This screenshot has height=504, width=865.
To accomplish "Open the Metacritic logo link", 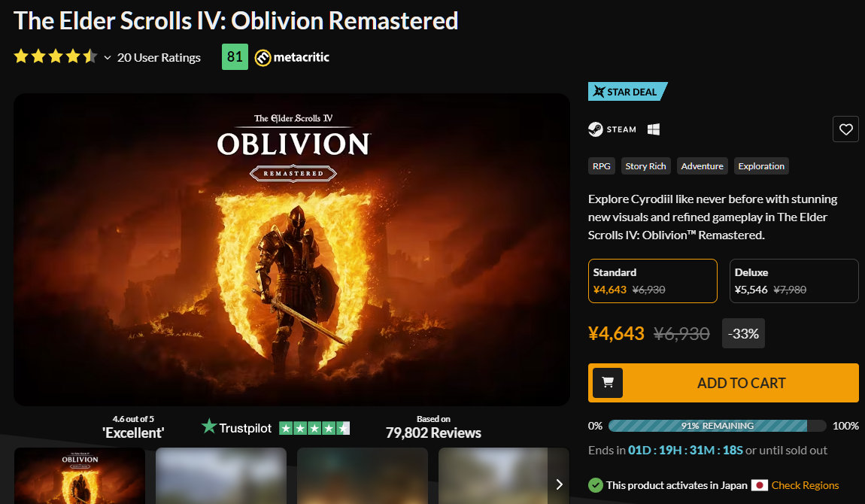I will (x=292, y=57).
